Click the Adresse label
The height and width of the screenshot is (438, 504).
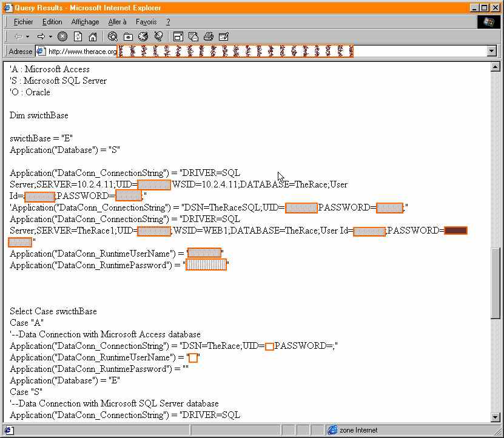pyautogui.click(x=21, y=52)
